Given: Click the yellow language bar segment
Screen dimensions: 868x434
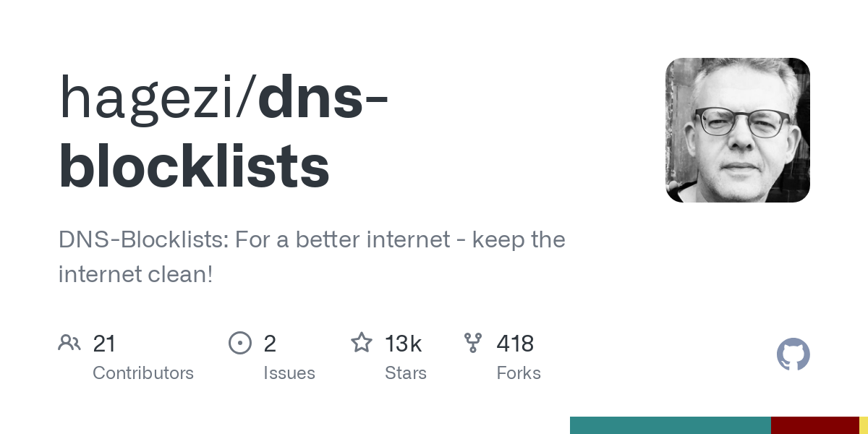Looking at the screenshot, I should coord(864,425).
